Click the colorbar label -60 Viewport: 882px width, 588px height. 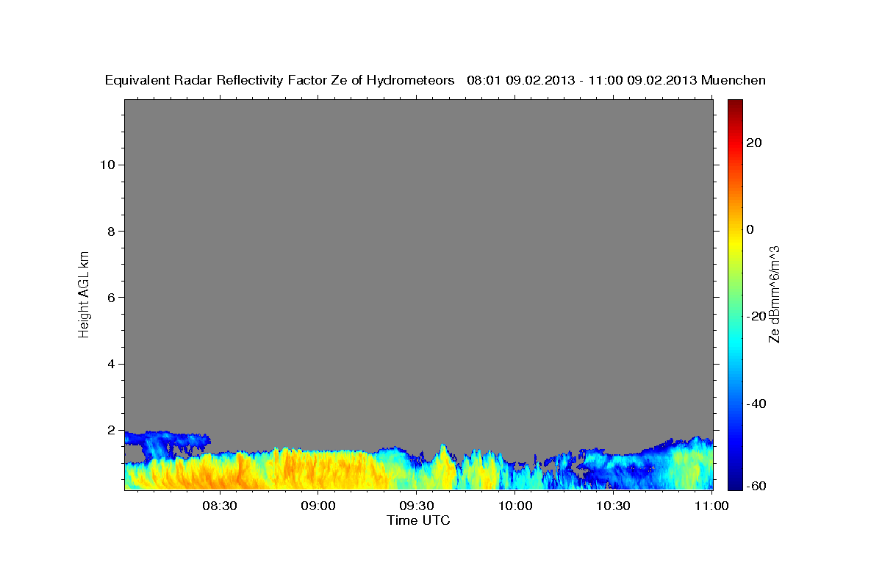pyautogui.click(x=756, y=487)
